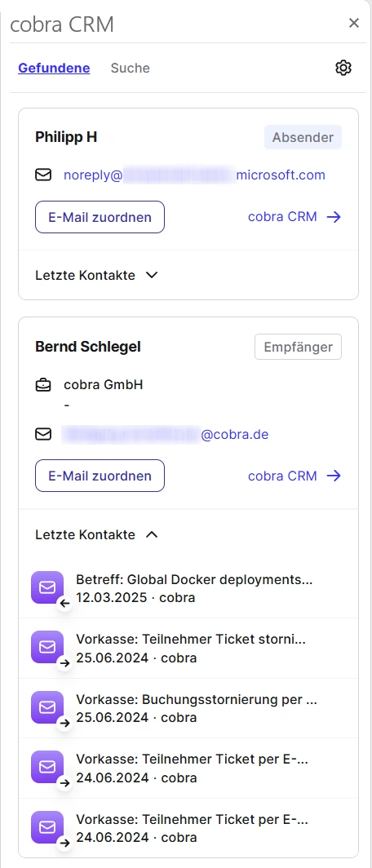Switch to the Suche tab

coord(130,68)
